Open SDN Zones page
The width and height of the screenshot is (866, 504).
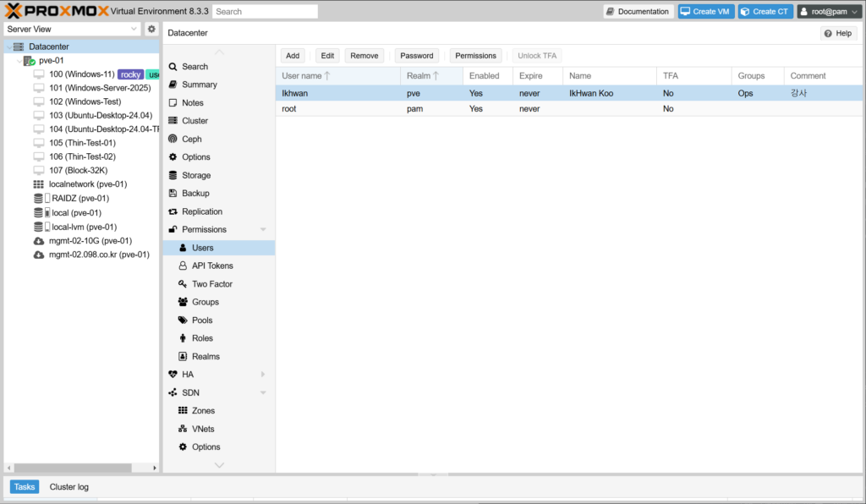click(x=203, y=411)
